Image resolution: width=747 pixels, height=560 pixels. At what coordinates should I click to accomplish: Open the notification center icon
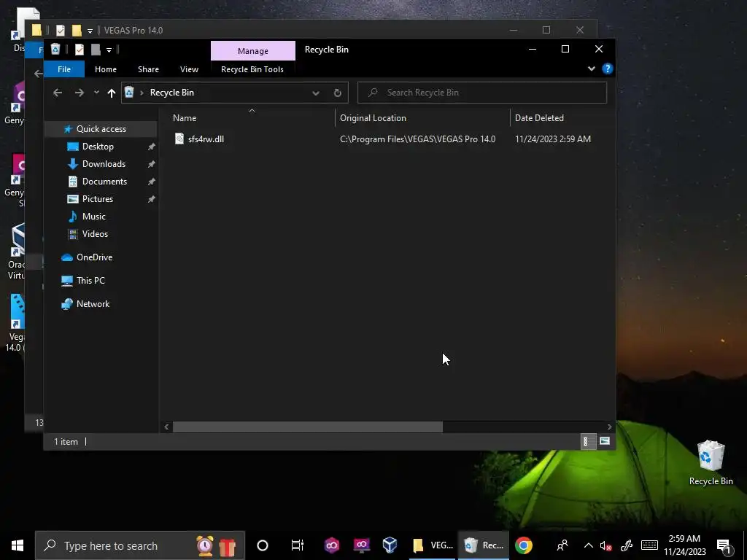click(724, 546)
